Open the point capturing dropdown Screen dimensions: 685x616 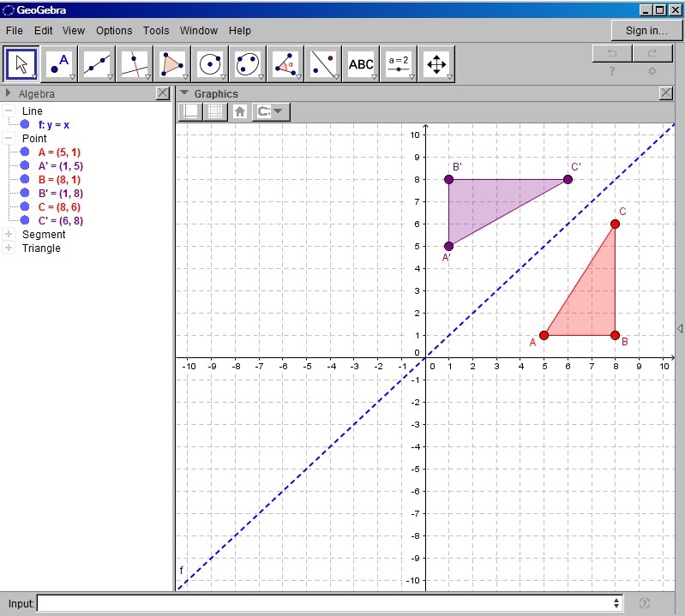[x=271, y=111]
